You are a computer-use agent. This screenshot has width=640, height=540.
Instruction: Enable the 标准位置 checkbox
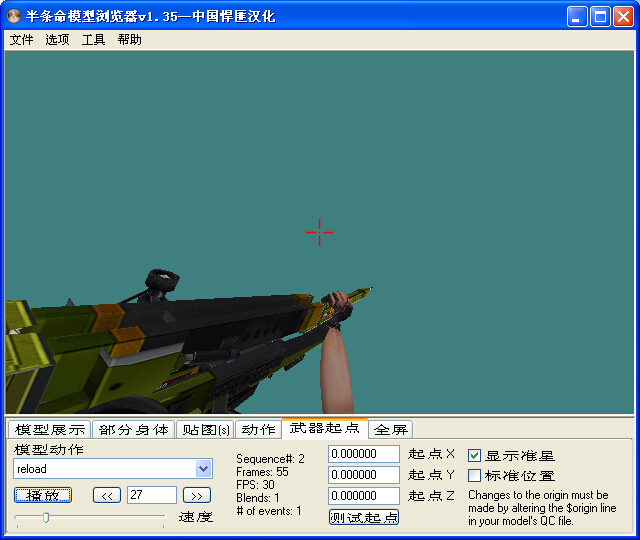(474, 476)
